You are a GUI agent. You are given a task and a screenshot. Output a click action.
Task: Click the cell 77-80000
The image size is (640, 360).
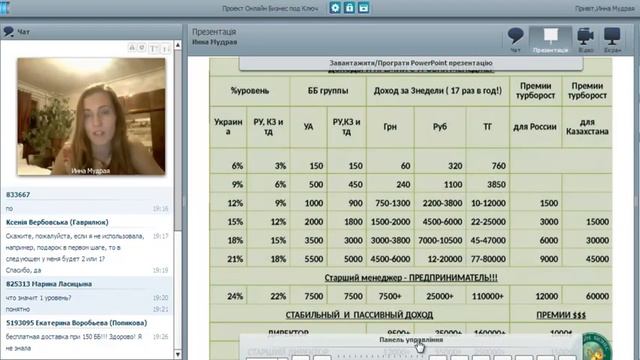pos(488,259)
